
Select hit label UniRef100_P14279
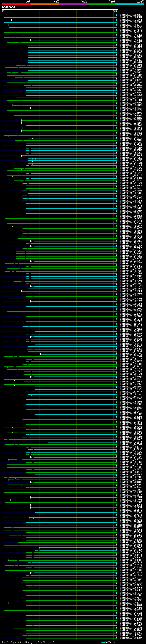[x=131, y=409]
